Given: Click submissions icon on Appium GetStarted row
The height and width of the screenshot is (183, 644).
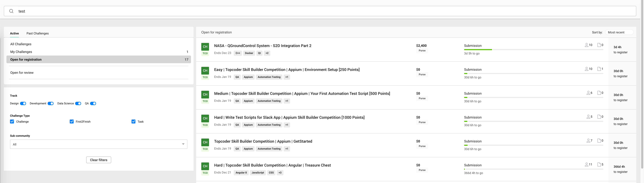Looking at the screenshot, I should [599, 141].
